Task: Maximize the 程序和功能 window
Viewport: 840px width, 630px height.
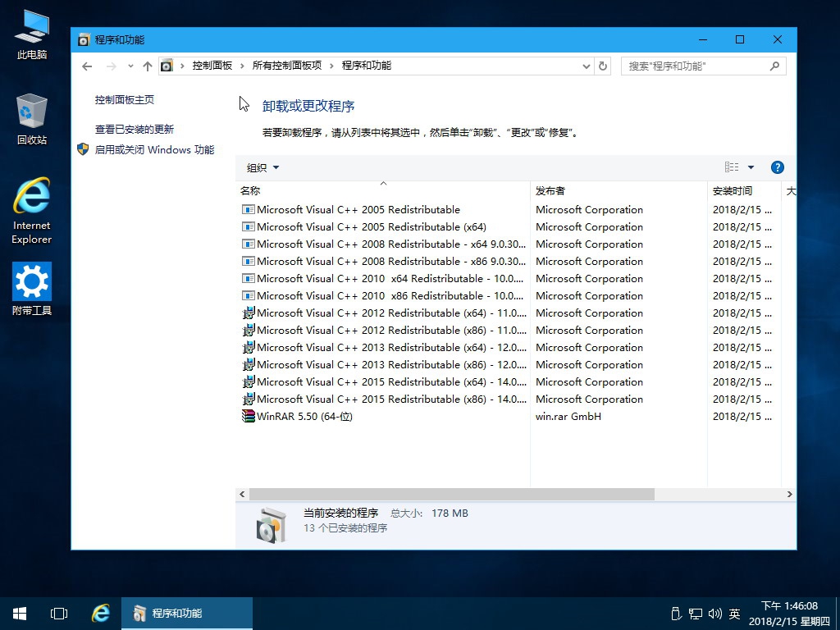Action: (740, 39)
